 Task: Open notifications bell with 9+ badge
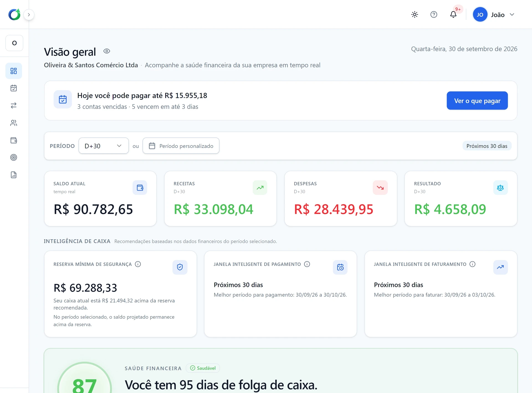click(x=453, y=14)
